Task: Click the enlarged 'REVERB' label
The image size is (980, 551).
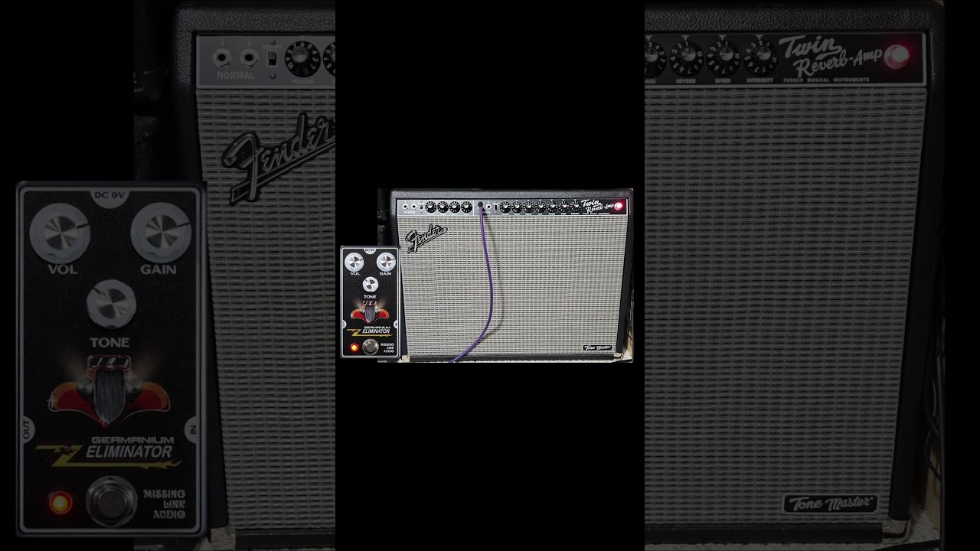Action: [686, 80]
